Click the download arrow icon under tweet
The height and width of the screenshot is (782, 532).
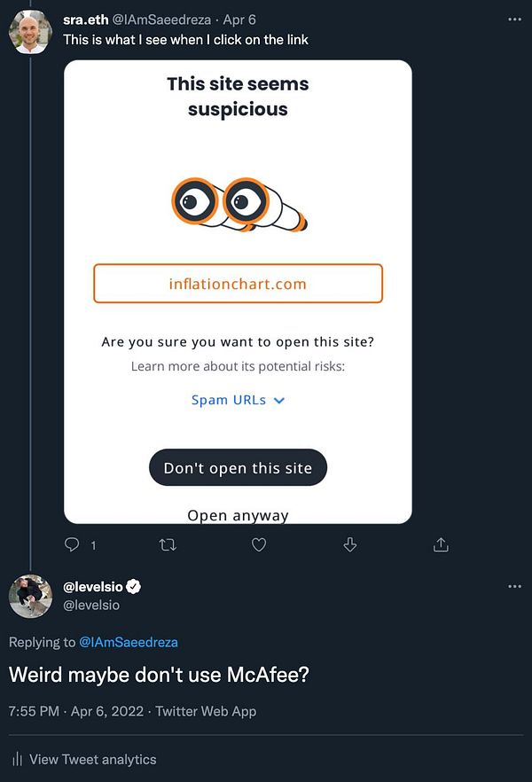pyautogui.click(x=349, y=545)
